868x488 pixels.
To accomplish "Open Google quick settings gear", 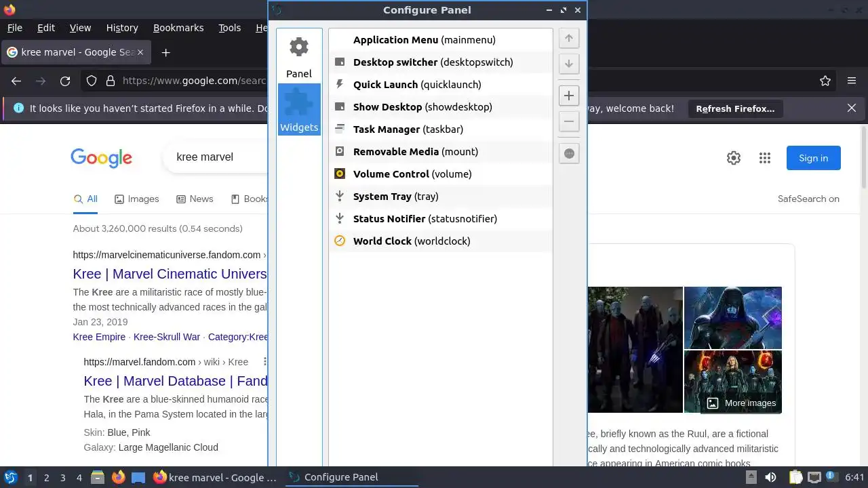I will [x=734, y=158].
